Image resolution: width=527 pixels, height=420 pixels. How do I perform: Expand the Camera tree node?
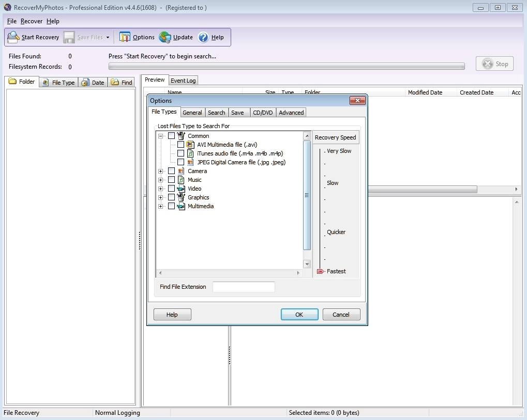coord(161,171)
